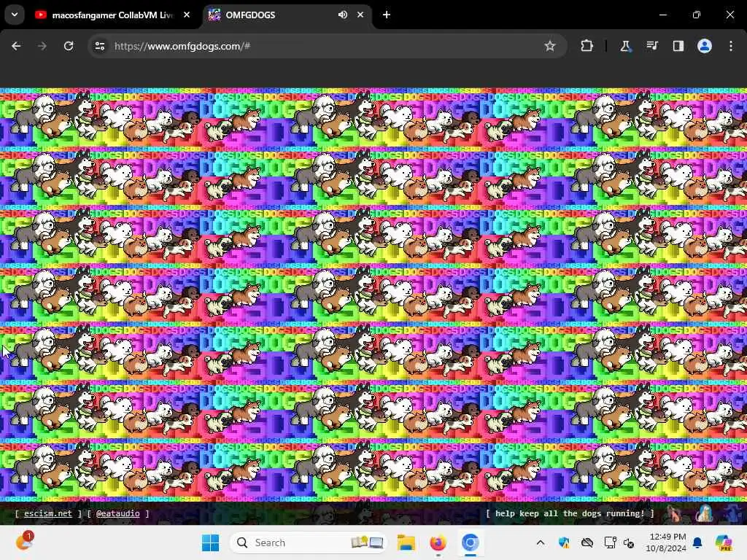The image size is (747, 560).
Task: Reload the OMFGDOGS page
Action: (69, 46)
